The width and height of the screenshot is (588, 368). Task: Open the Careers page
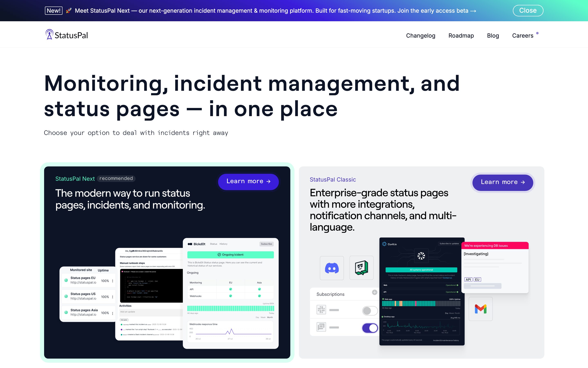pyautogui.click(x=523, y=36)
